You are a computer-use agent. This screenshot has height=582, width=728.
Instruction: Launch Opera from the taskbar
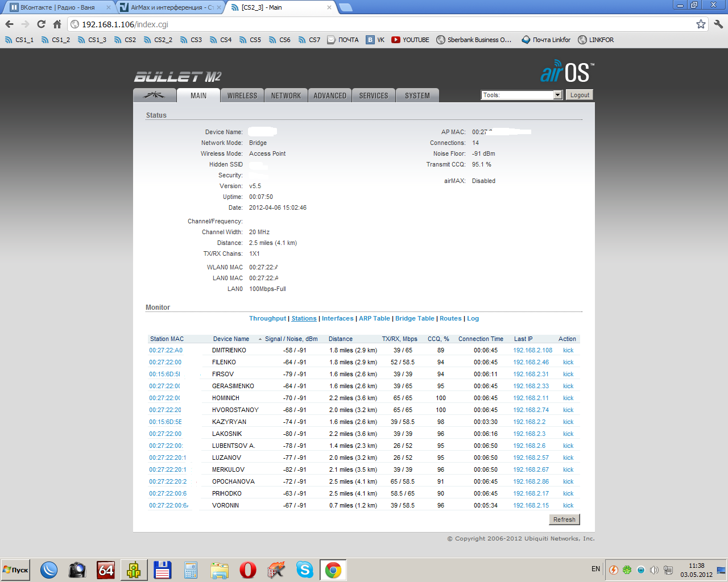248,569
